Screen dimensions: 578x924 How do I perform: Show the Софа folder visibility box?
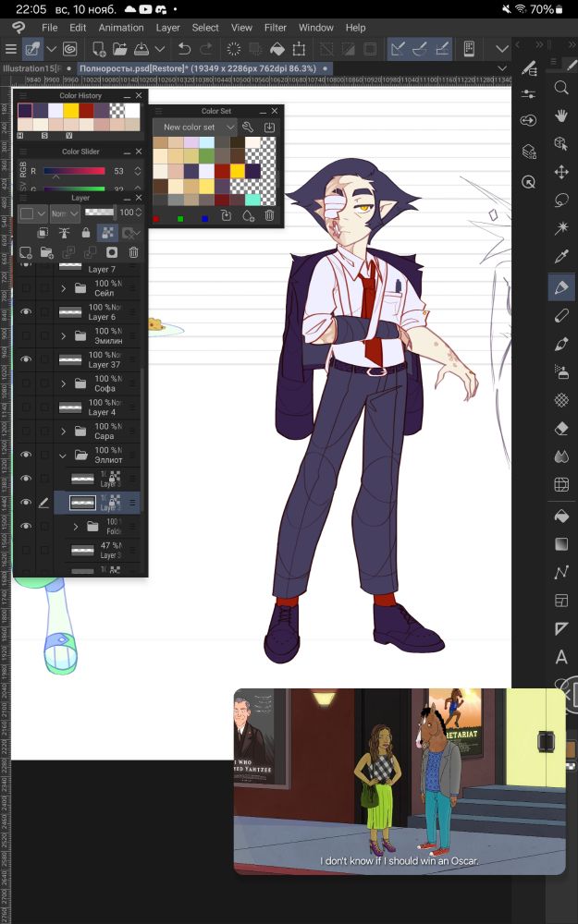pos(25,383)
